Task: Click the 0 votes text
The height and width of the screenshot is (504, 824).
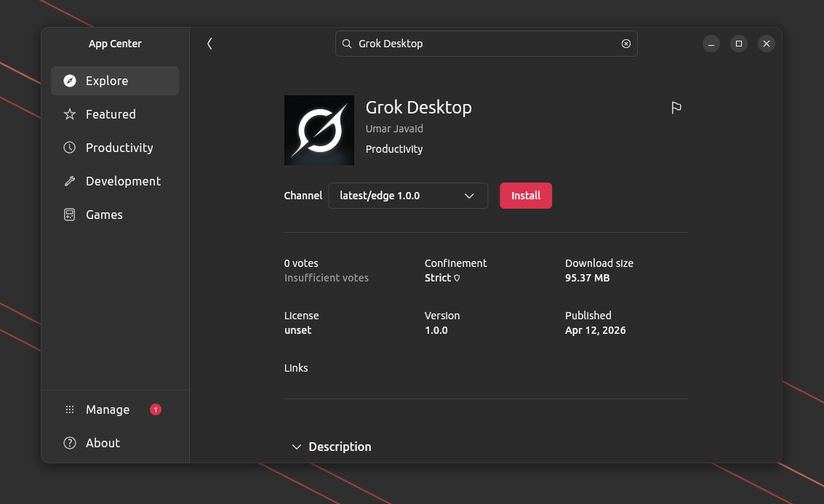Action: [301, 263]
